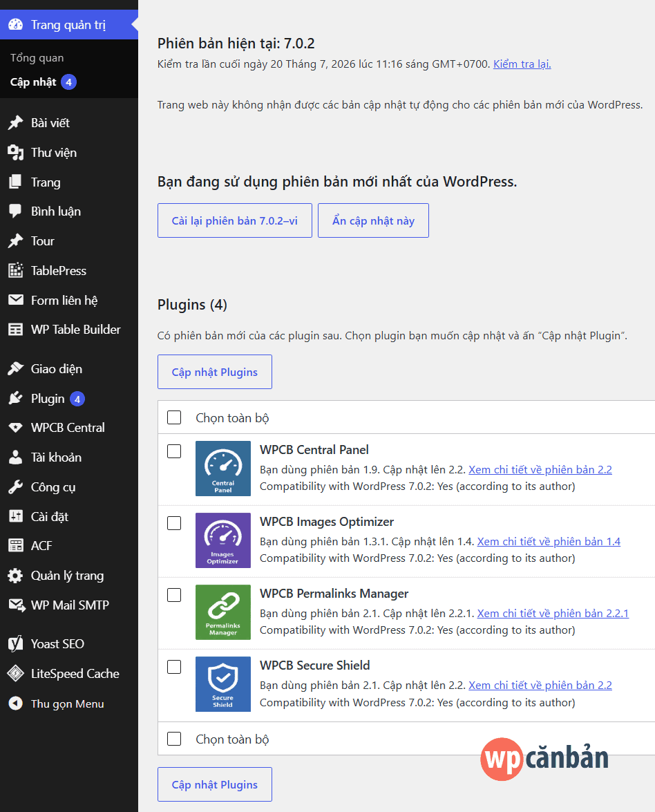Click the WPCB Permalinks Manager title text
This screenshot has width=655, height=812.
click(334, 594)
